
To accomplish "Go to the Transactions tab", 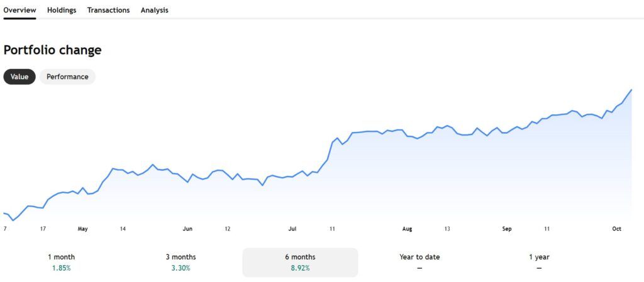I will [108, 10].
